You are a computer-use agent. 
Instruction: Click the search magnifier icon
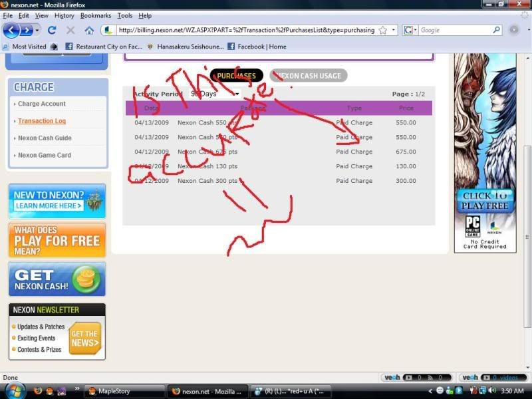pyautogui.click(x=496, y=30)
